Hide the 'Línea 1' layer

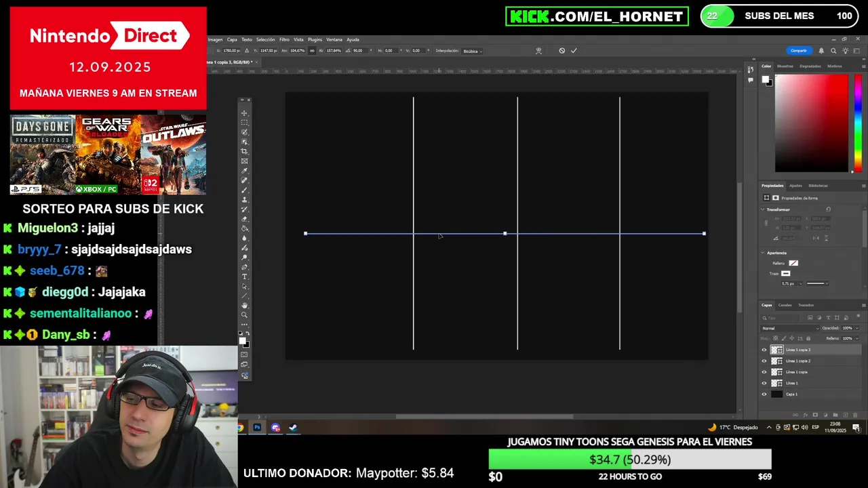click(x=764, y=383)
